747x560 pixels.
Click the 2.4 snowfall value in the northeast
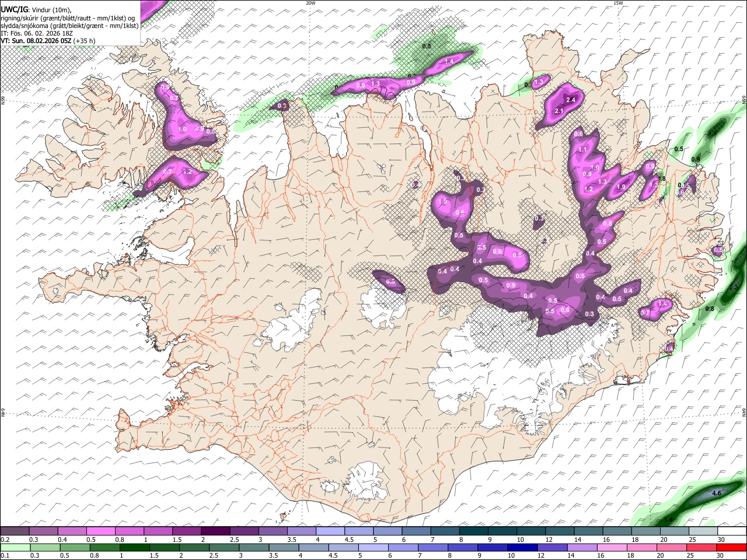[571, 100]
